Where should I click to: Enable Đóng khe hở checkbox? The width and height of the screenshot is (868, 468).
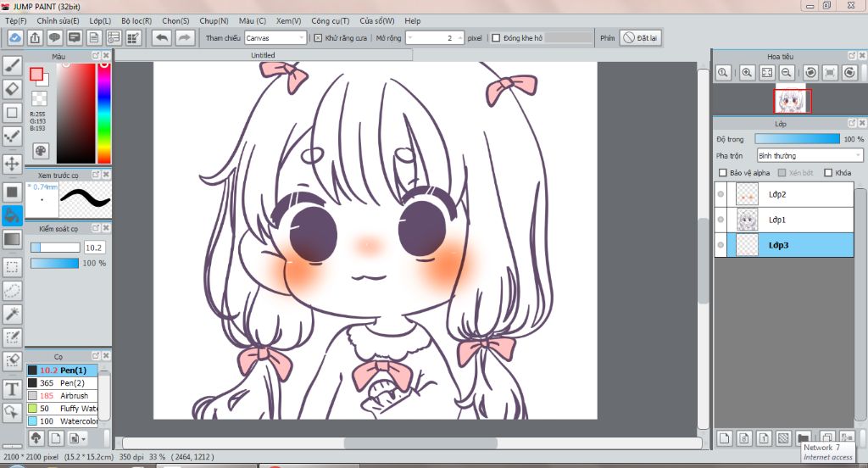click(496, 38)
